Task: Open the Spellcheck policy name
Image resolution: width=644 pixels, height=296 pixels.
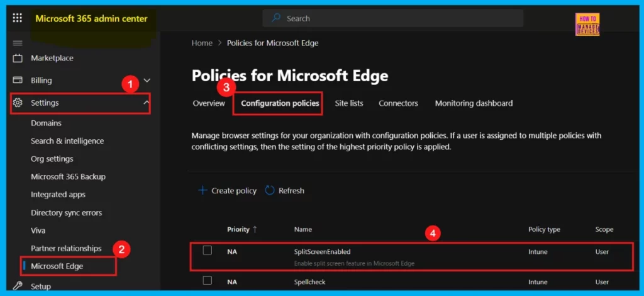Action: tap(309, 282)
